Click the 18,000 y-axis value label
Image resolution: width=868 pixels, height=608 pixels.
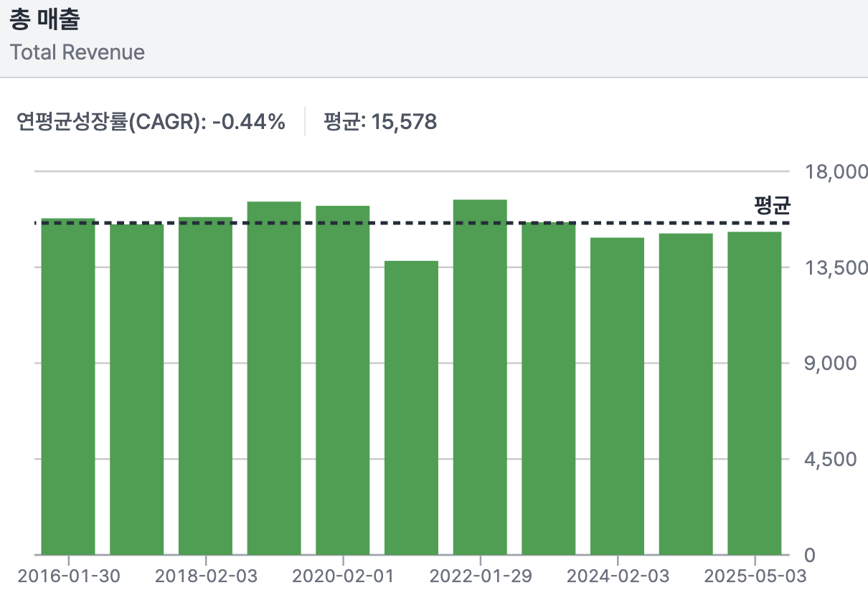[x=831, y=172]
